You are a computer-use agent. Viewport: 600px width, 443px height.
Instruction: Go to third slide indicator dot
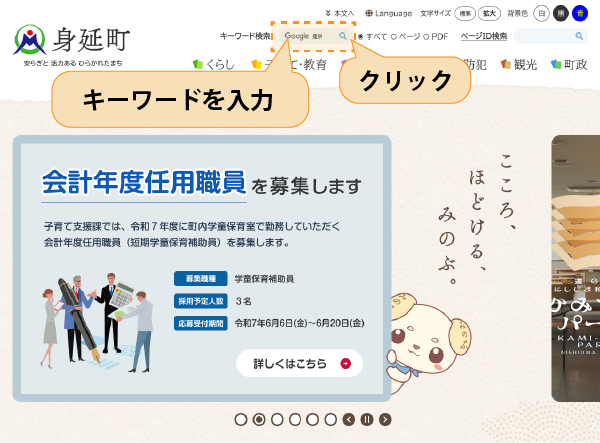277,420
